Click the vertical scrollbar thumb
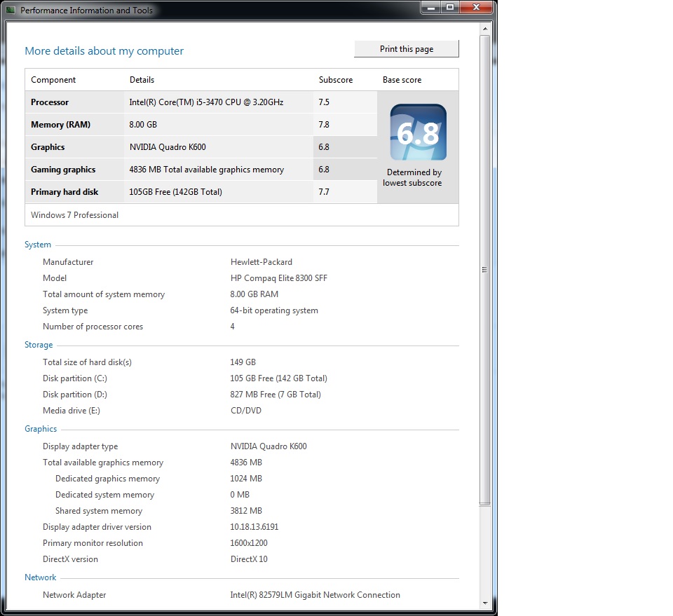The image size is (673, 616). [x=484, y=271]
